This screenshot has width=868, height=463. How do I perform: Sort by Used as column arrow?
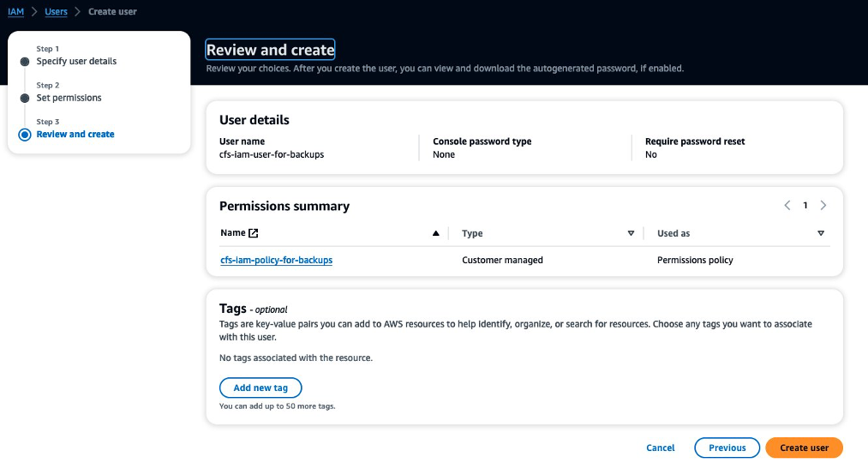[x=820, y=233]
